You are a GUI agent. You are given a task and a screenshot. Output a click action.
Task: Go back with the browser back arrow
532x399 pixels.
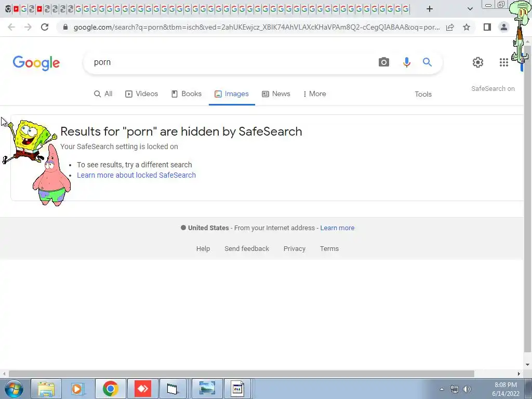click(11, 27)
